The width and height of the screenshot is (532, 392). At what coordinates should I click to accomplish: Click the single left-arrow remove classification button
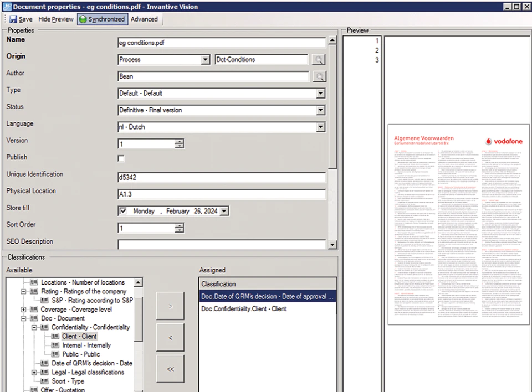(x=170, y=337)
